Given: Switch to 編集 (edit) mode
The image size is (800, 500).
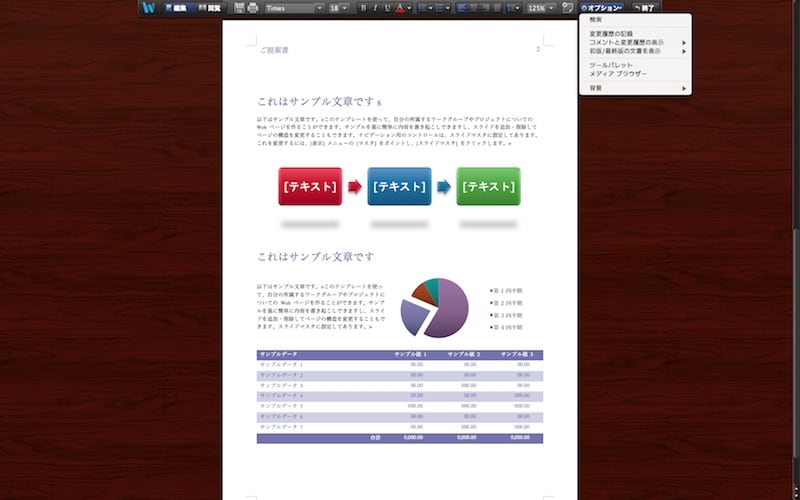Looking at the screenshot, I should point(176,8).
